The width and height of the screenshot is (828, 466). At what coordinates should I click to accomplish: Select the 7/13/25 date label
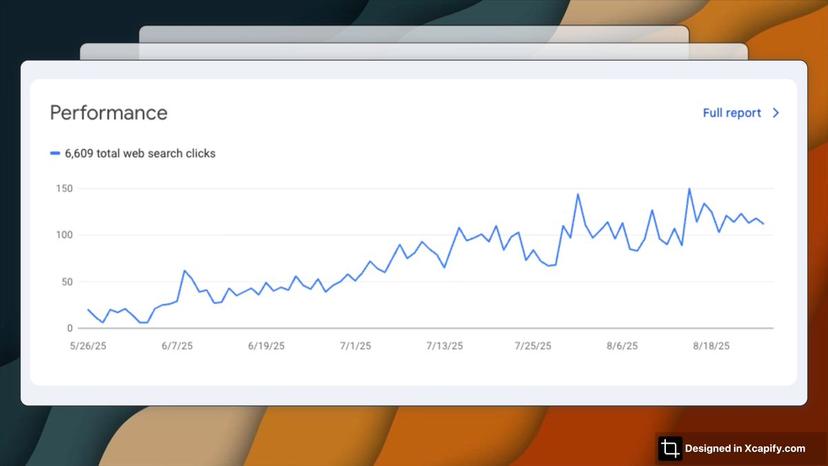[x=444, y=346]
